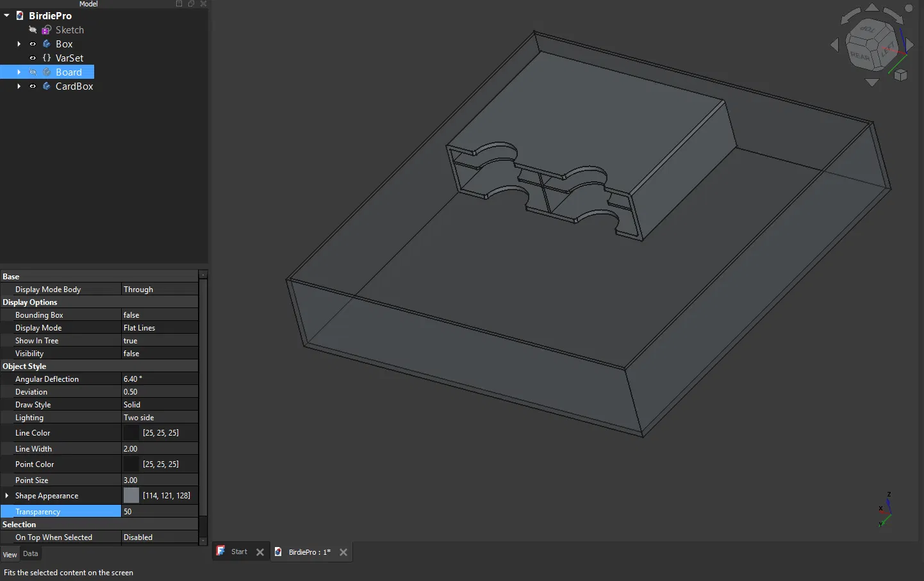Open the Point Color swatch

click(x=131, y=464)
